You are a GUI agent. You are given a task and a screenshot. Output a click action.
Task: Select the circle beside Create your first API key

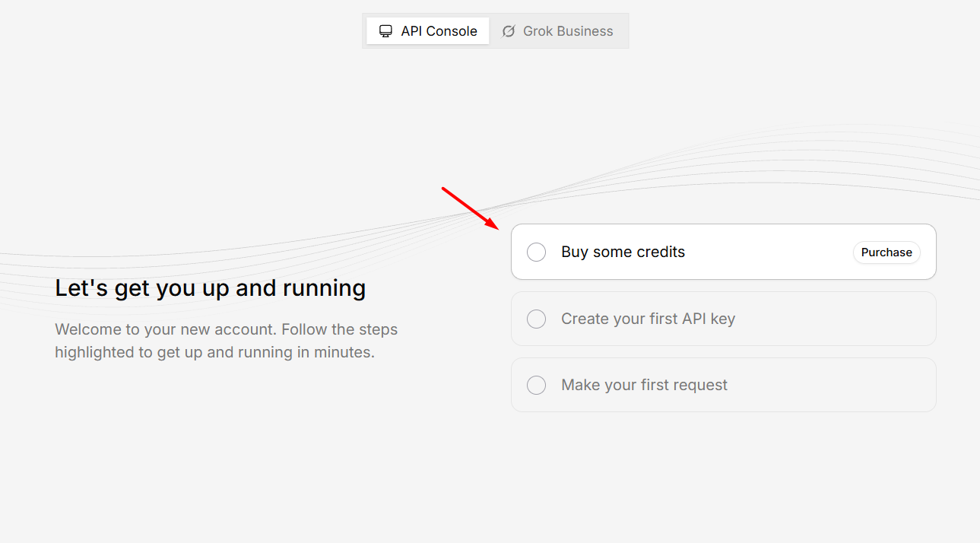coord(536,319)
